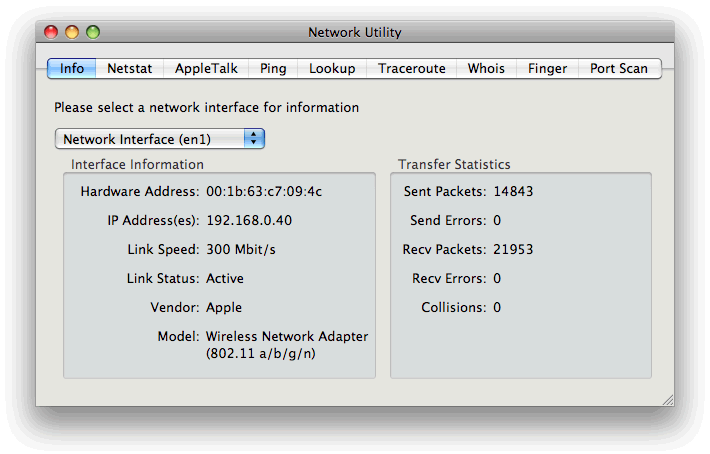Click the Recv Packets count 21953

click(513, 249)
